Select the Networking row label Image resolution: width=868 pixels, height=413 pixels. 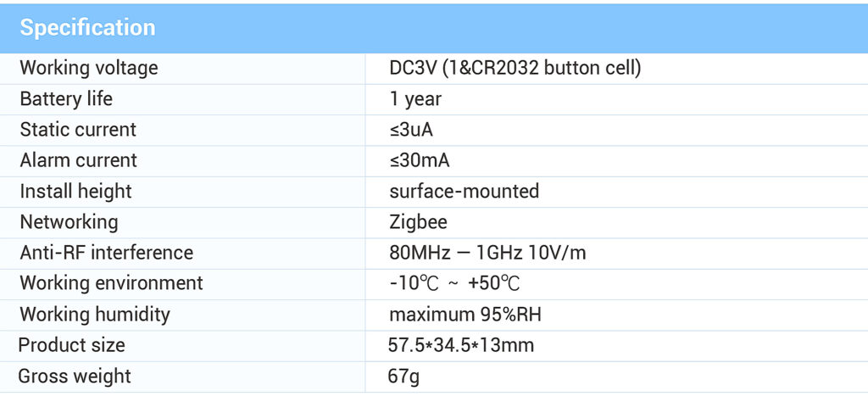pyautogui.click(x=69, y=222)
